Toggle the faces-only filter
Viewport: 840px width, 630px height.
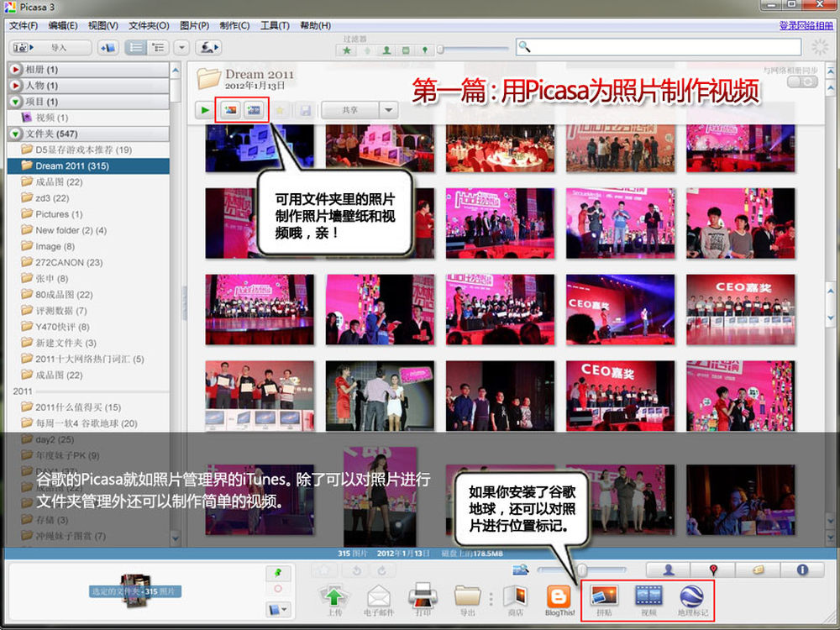(386, 50)
